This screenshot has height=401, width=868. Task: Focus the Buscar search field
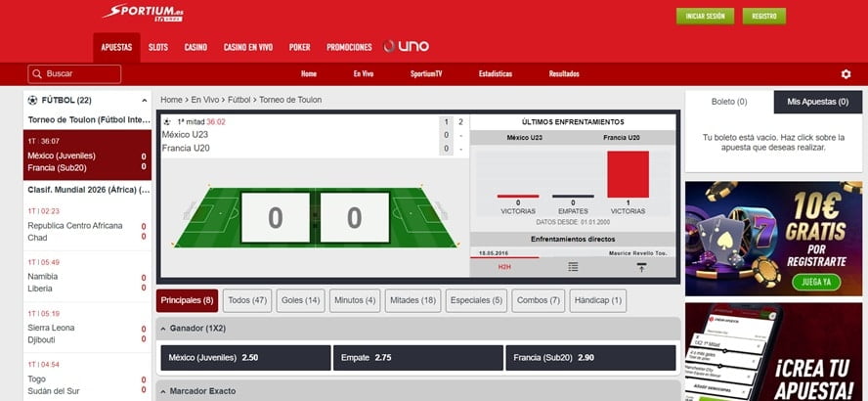pyautogui.click(x=74, y=73)
